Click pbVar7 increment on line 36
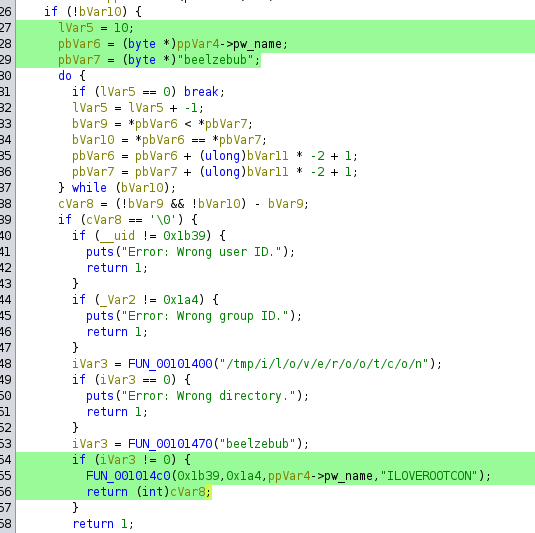The height and width of the screenshot is (533, 535). tap(215, 172)
